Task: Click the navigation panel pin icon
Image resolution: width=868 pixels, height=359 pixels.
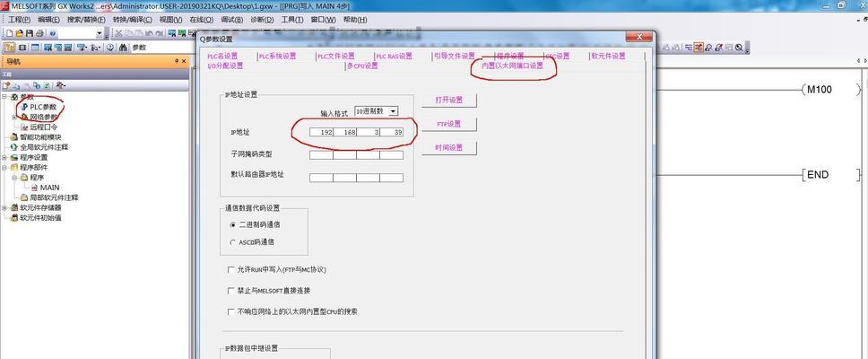Action: (x=177, y=61)
